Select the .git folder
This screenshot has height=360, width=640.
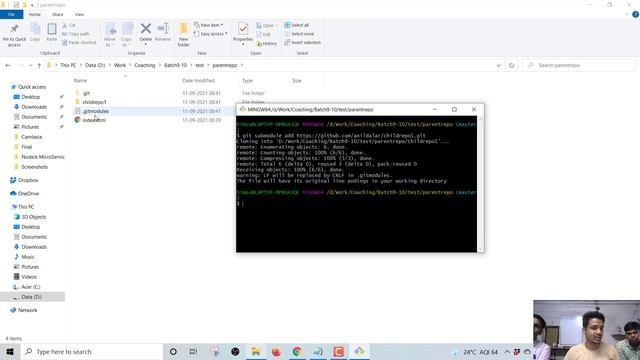pos(87,93)
